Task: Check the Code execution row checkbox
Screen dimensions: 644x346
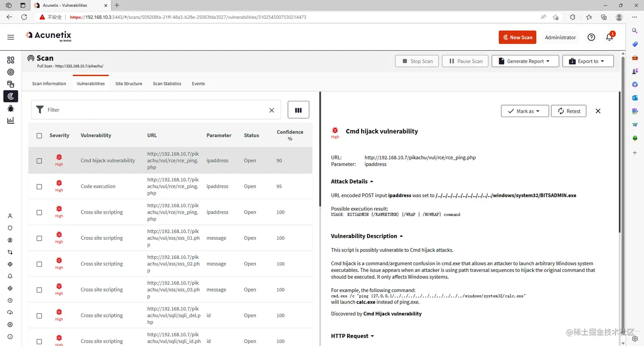Action: pos(39,187)
